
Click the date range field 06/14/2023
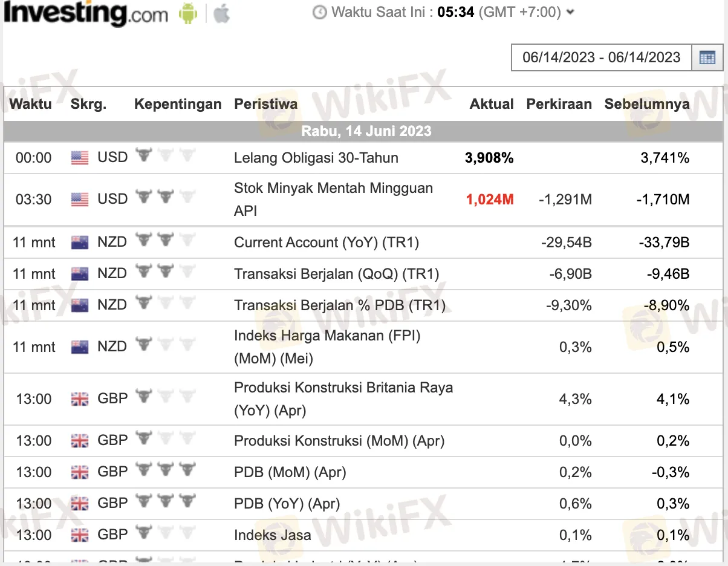click(601, 57)
